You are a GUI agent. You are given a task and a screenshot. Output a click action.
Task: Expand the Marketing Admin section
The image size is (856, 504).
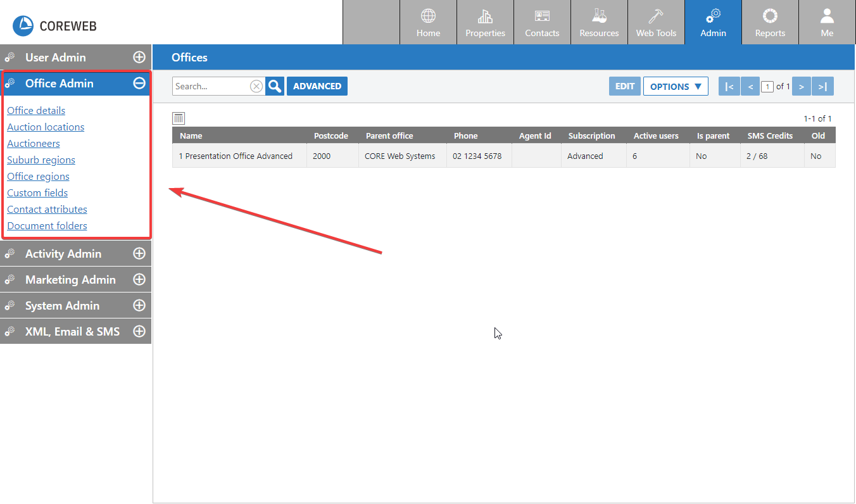pos(139,279)
